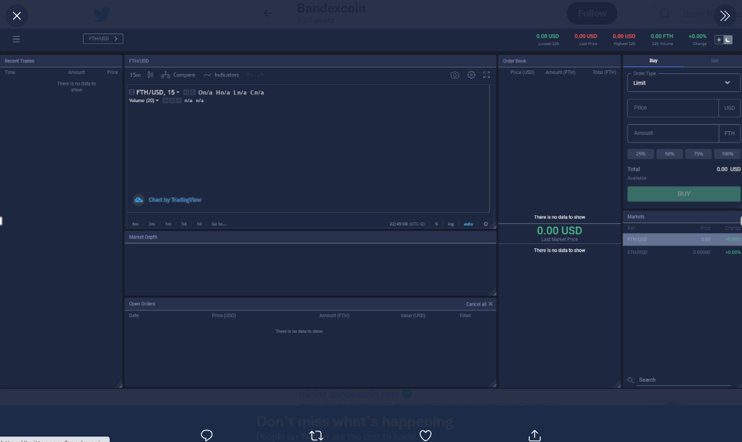Click the Twitter bird logo
742x442 pixels.
coord(102,14)
